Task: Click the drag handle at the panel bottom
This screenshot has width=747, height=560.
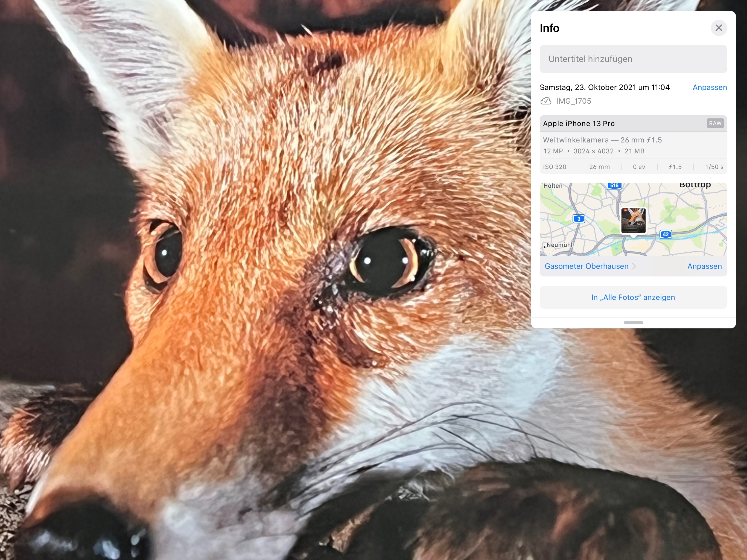Action: [x=633, y=323]
